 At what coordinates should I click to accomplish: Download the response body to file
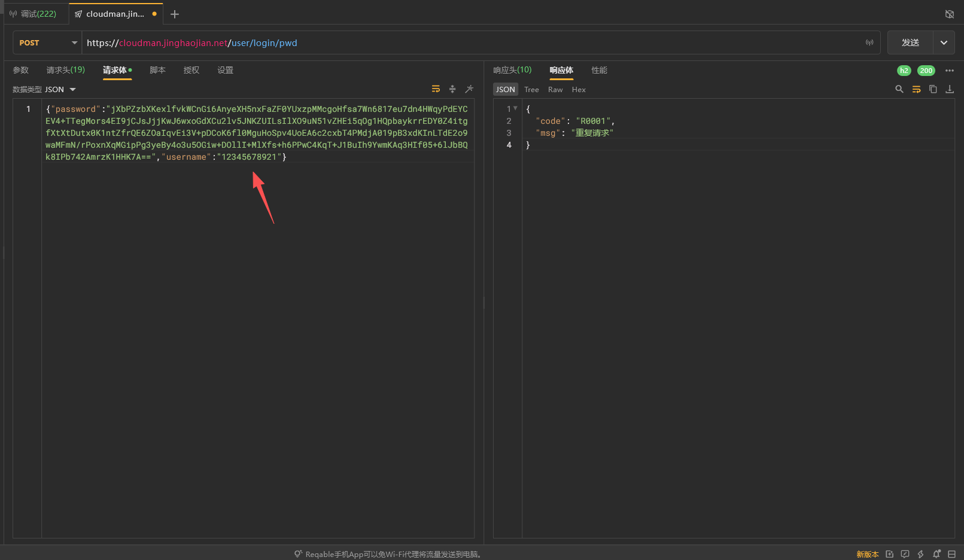(950, 89)
